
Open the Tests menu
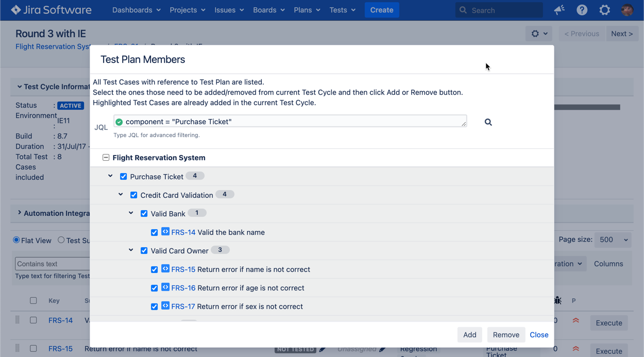[342, 10]
